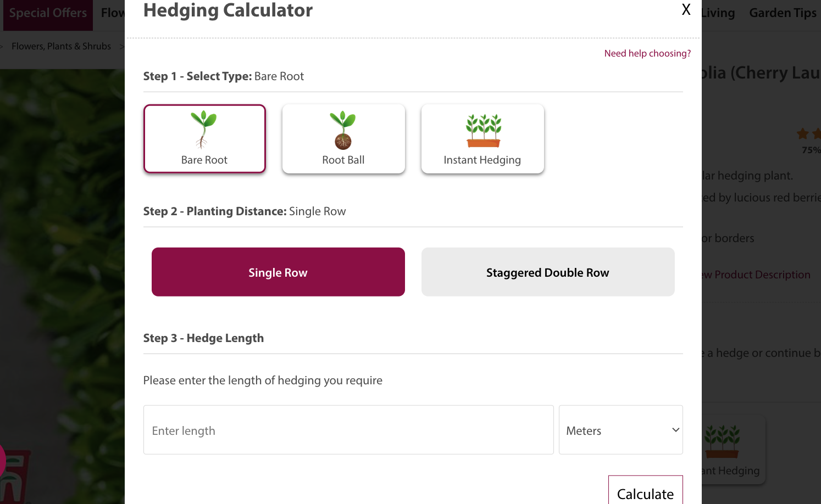
Task: Click the Calculate button
Action: coord(645,493)
